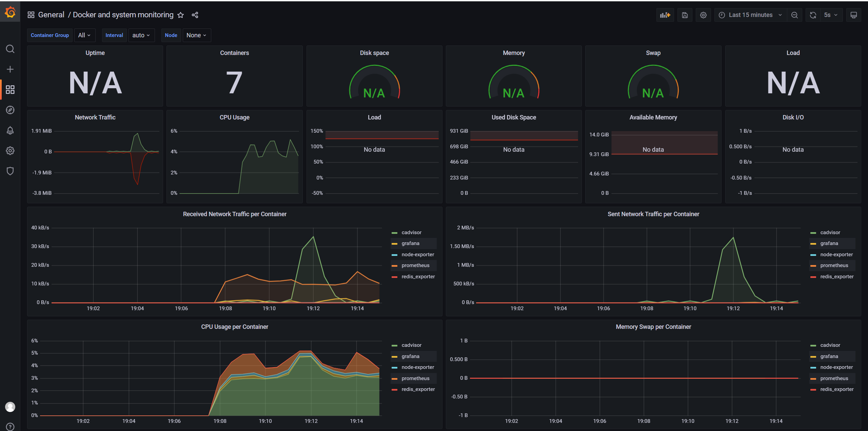Open the Uptime panel title menu

point(95,53)
